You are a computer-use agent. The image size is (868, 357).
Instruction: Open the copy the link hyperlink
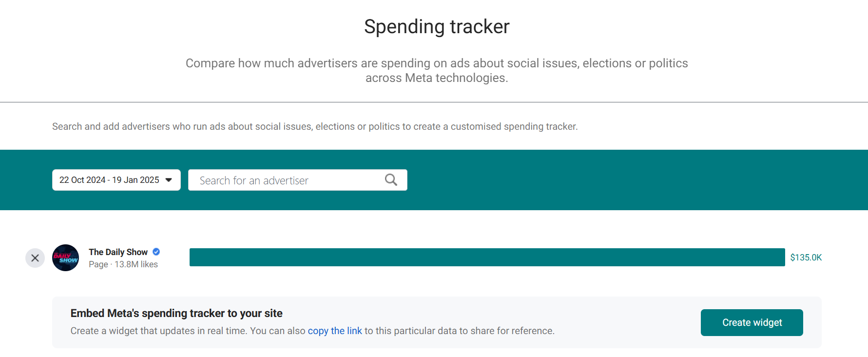[x=334, y=331]
